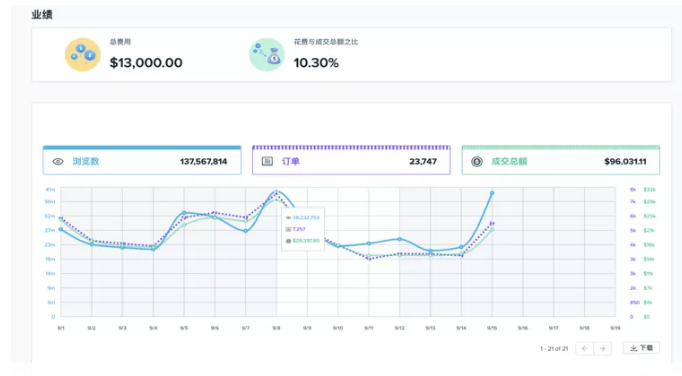Click the order list icon in the 订单 card
The width and height of the screenshot is (682, 376).
pyautogui.click(x=267, y=161)
